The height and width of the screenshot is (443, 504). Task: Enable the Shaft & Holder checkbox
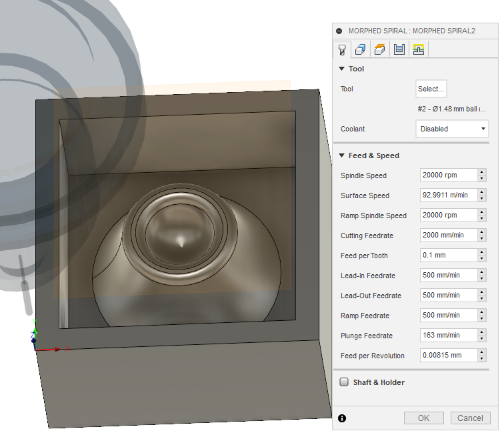coord(344,382)
